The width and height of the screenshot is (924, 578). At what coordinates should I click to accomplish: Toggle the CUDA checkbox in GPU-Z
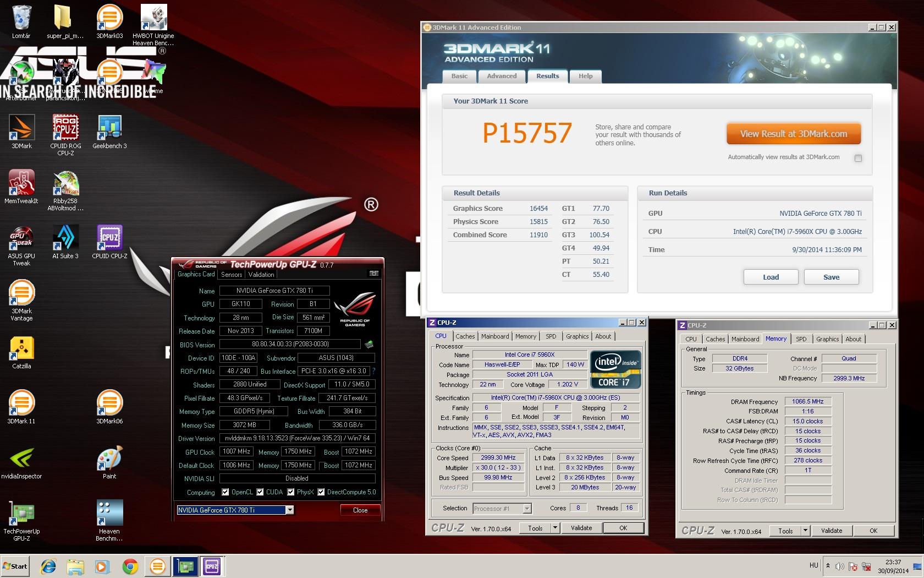coord(260,492)
